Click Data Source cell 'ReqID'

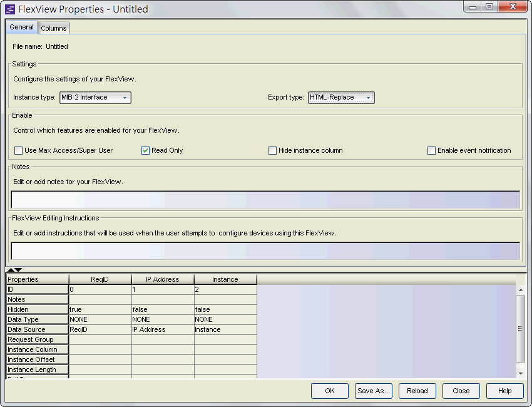100,329
